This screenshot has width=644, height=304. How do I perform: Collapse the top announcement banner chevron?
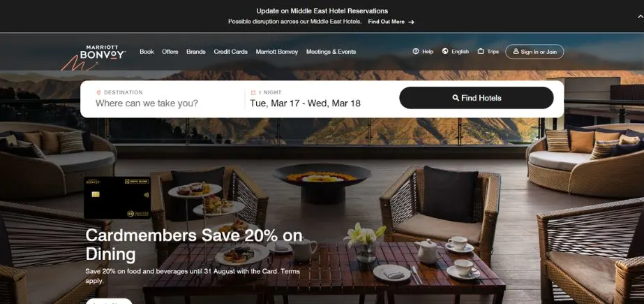(x=641, y=17)
